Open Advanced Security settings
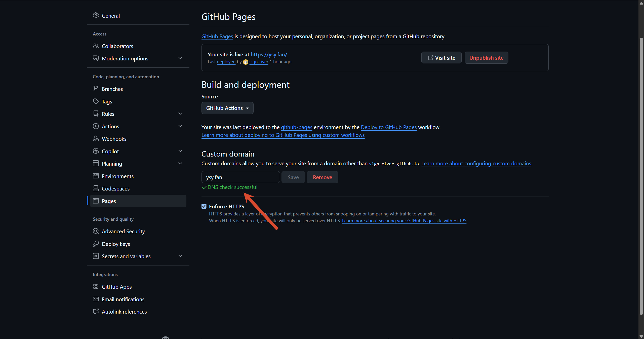Screen dimensions: 644x339 [138, 231]
